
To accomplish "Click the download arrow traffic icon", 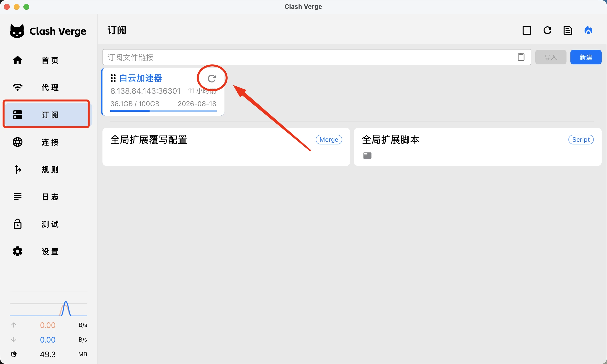I will pyautogui.click(x=14, y=340).
